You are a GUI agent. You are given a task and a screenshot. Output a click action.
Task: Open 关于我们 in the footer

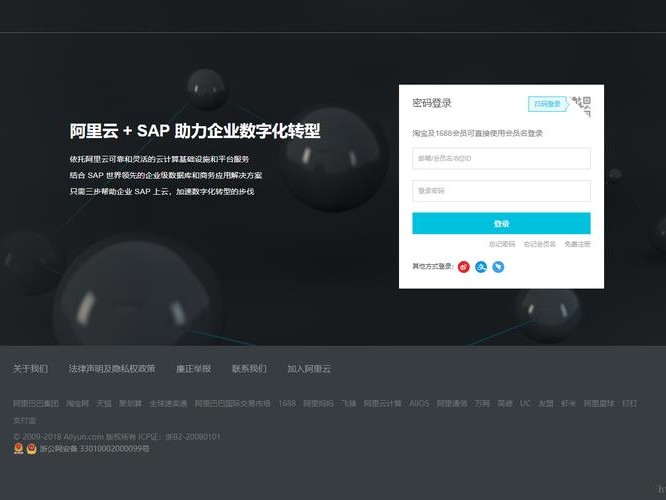tap(31, 369)
